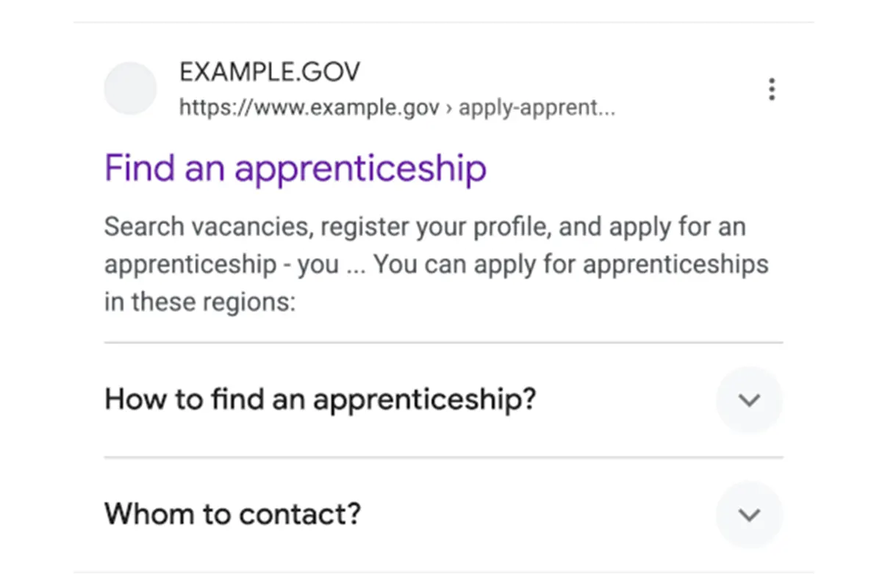The height and width of the screenshot is (588, 882).
Task: Click the word "Whom" in the second question
Action: tap(149, 514)
